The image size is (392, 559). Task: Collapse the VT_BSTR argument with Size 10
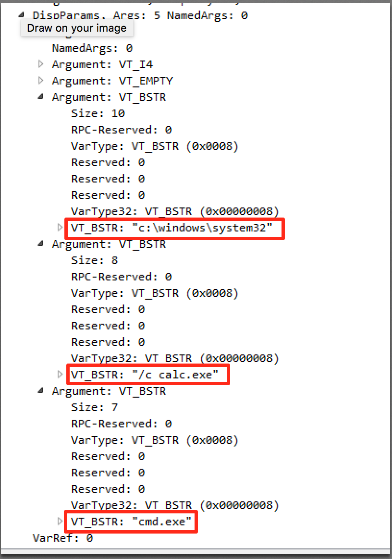coord(41,97)
